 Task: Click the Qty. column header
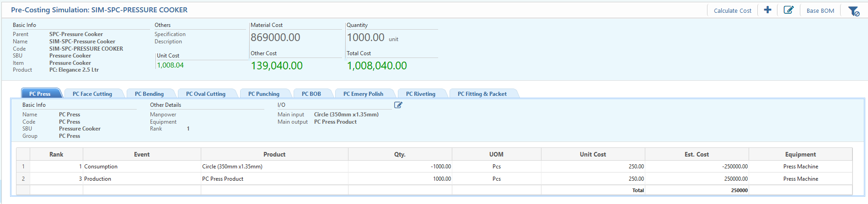pos(400,154)
